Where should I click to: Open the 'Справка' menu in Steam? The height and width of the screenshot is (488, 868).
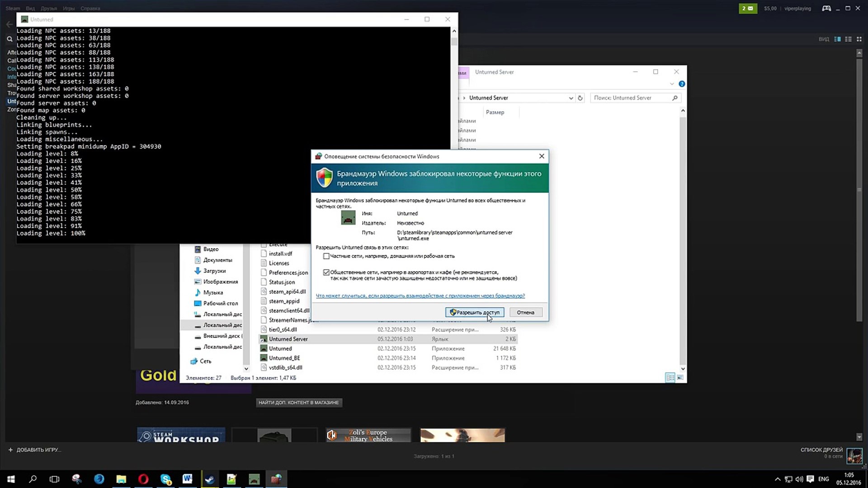90,9
